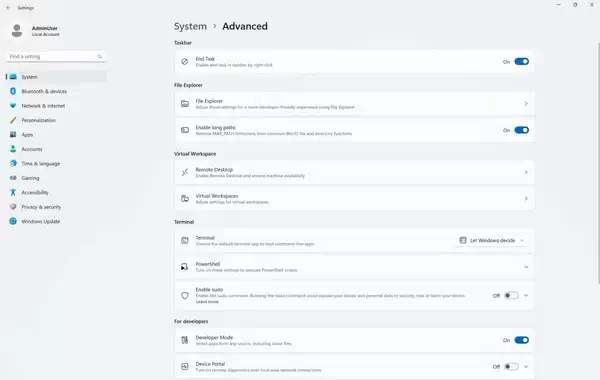Expand the Enable sudo options chevron
The image size is (600, 380).
point(526,295)
